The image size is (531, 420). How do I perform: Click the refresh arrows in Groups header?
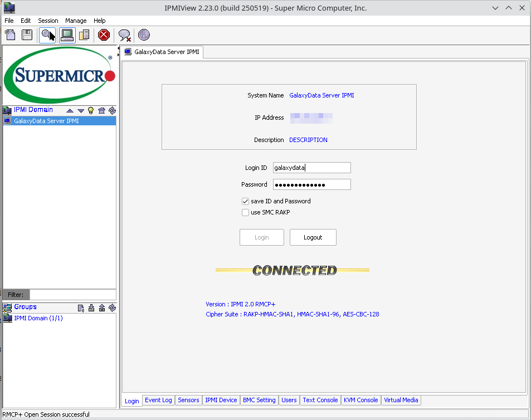click(113, 307)
